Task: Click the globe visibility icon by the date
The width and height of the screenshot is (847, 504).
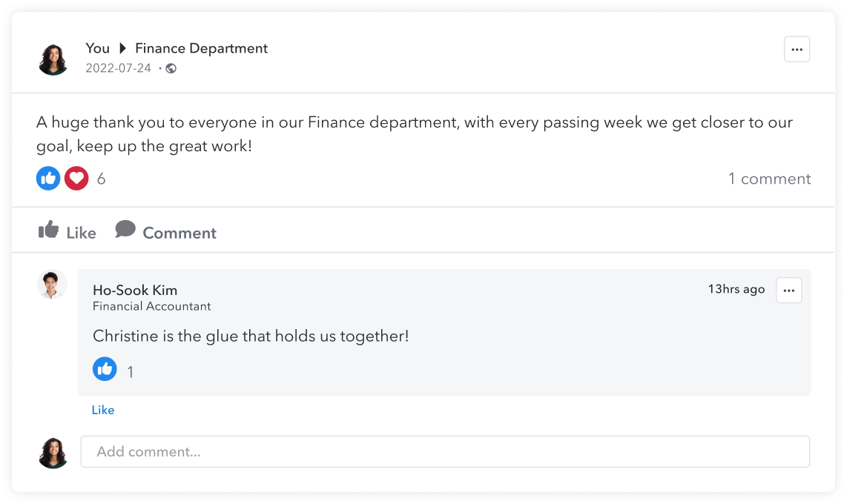Action: tap(171, 69)
